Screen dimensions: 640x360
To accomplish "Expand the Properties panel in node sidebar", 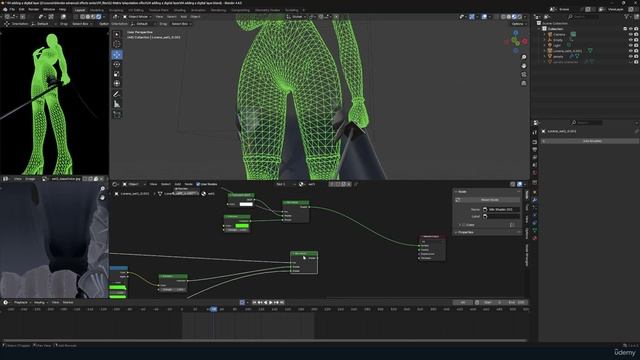I will (x=456, y=232).
